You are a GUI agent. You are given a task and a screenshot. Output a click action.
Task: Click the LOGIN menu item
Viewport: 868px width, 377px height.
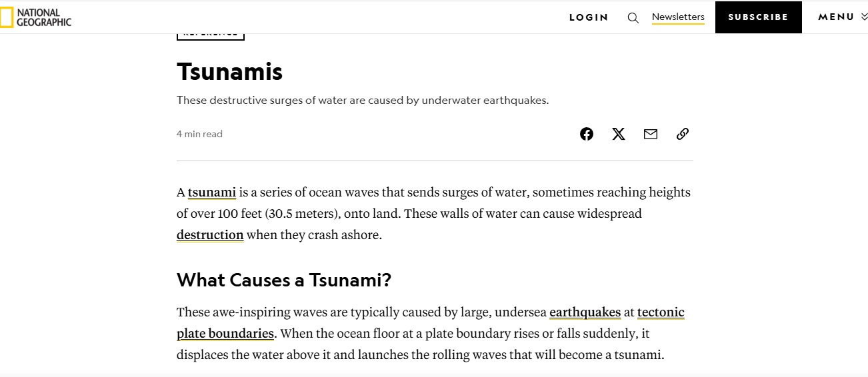point(589,17)
